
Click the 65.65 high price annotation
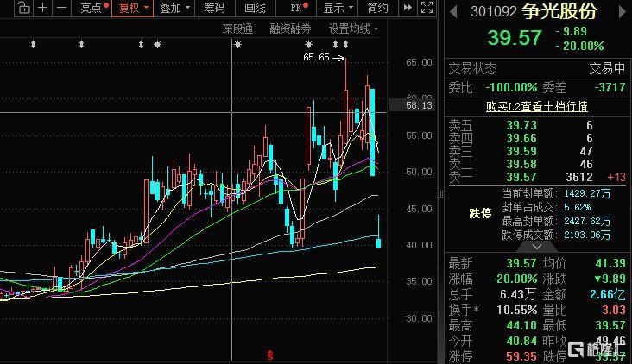316,58
